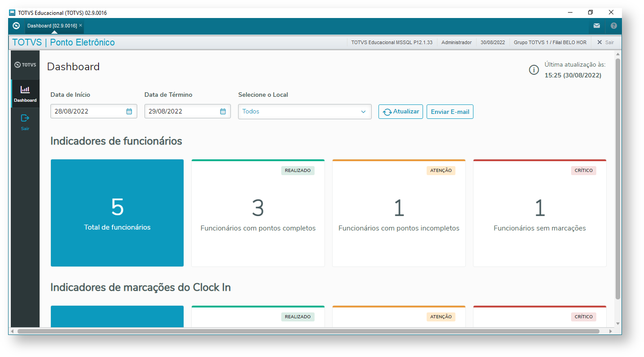
Task: Click the horizontal scrollbar thumb
Action: (x=308, y=331)
